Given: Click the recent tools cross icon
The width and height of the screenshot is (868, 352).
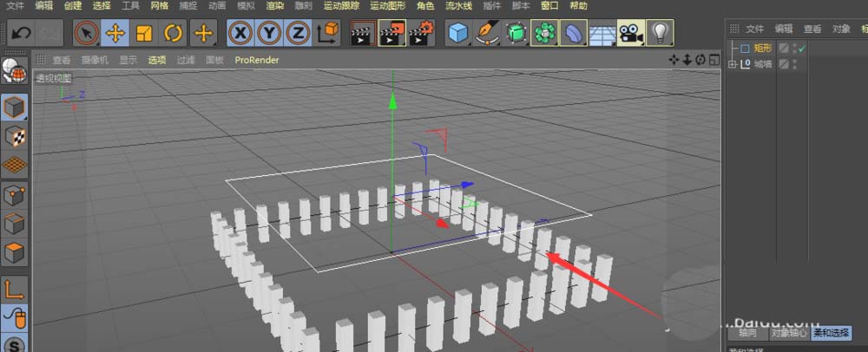Looking at the screenshot, I should pyautogui.click(x=203, y=34).
